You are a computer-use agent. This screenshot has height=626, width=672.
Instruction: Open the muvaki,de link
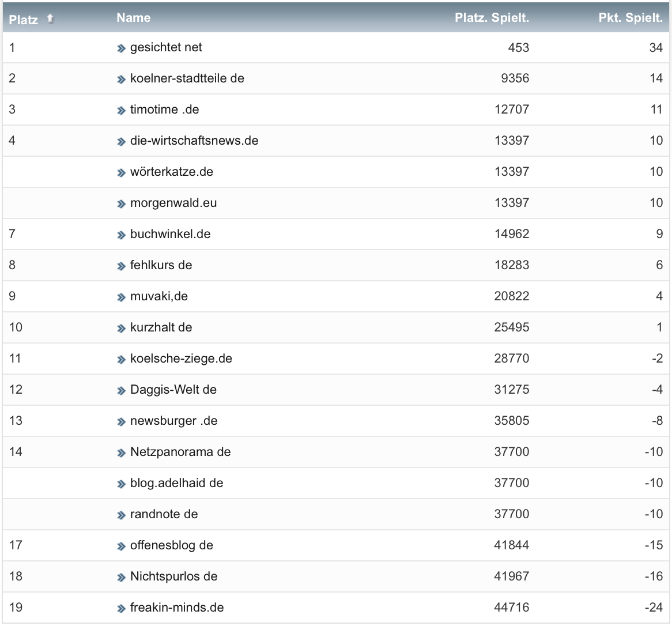(159, 296)
